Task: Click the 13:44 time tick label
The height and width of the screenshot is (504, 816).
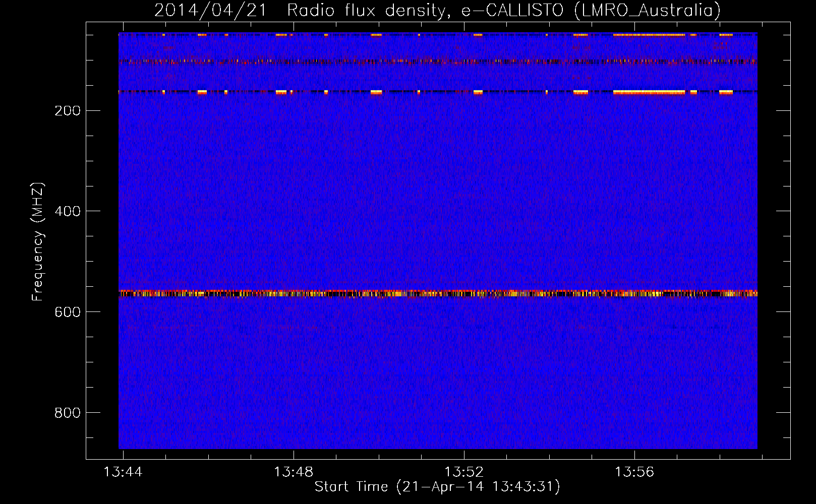Action: tap(123, 472)
